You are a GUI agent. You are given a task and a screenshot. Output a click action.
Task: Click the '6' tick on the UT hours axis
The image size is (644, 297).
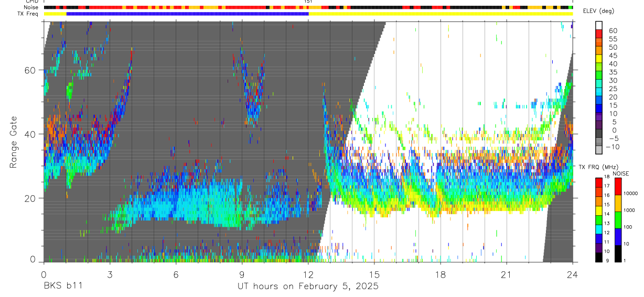point(176,274)
